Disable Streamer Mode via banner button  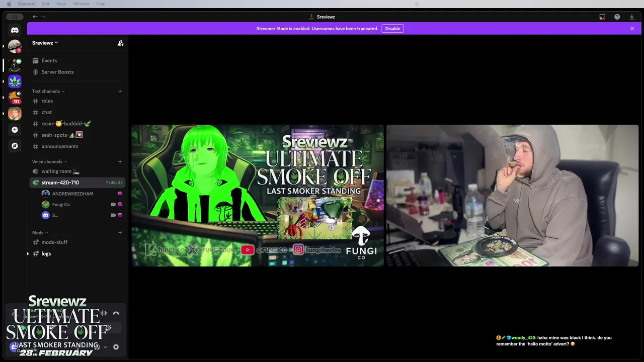pyautogui.click(x=392, y=29)
